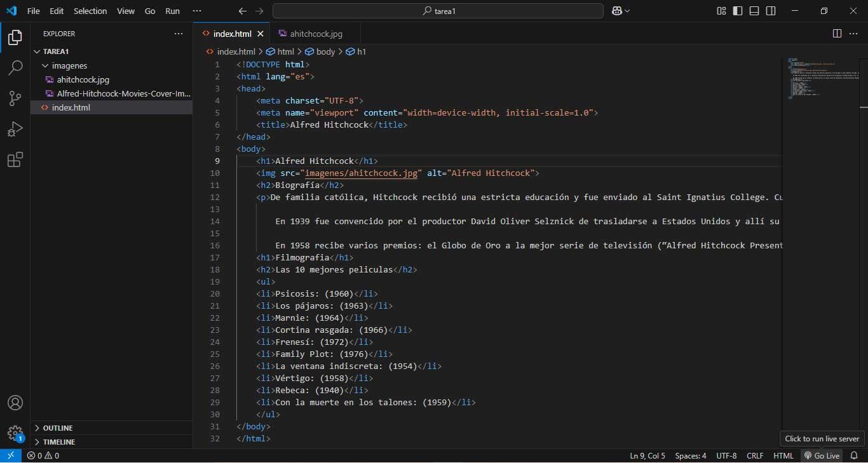Open the Search view icon
The width and height of the screenshot is (868, 463).
click(15, 68)
